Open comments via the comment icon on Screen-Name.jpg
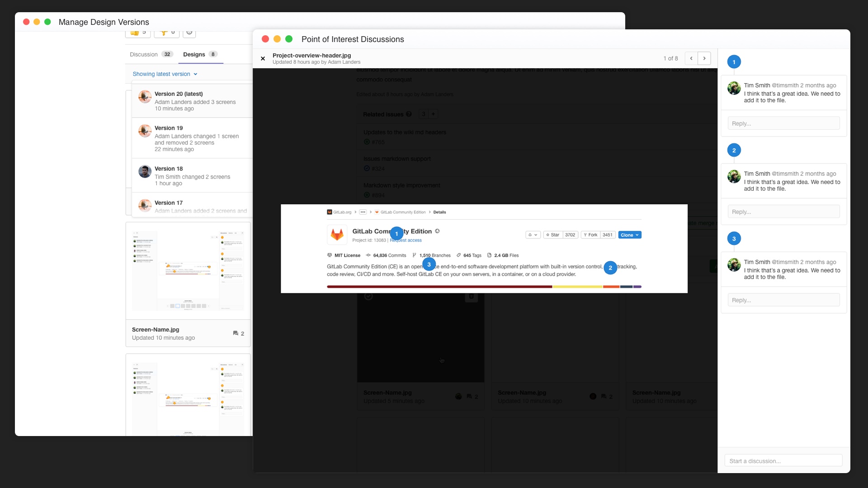 pyautogui.click(x=237, y=333)
